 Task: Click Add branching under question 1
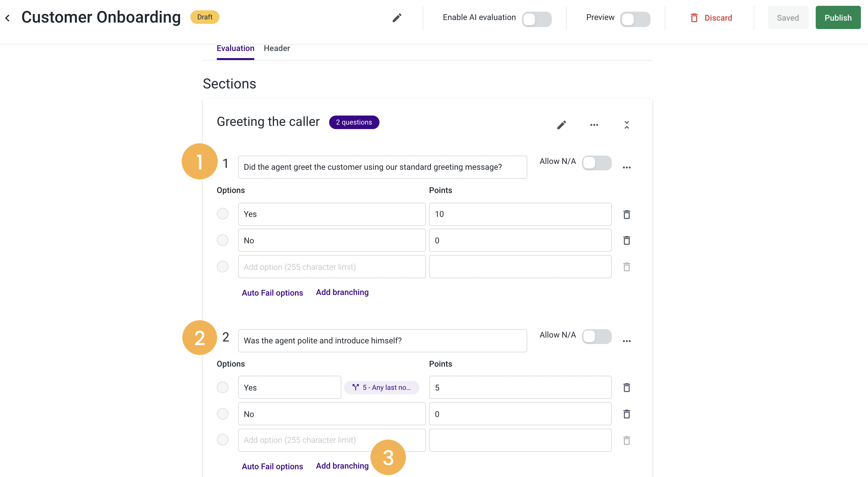tap(342, 292)
